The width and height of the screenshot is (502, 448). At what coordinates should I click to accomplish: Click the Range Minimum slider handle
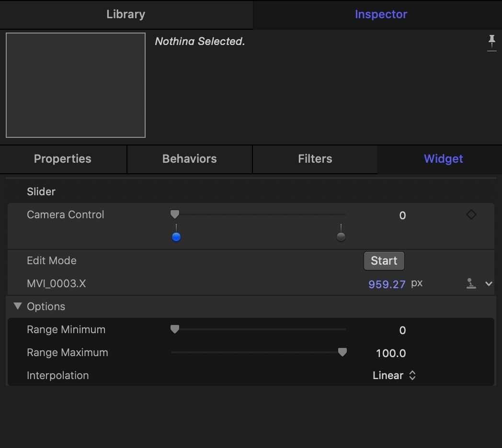(175, 329)
